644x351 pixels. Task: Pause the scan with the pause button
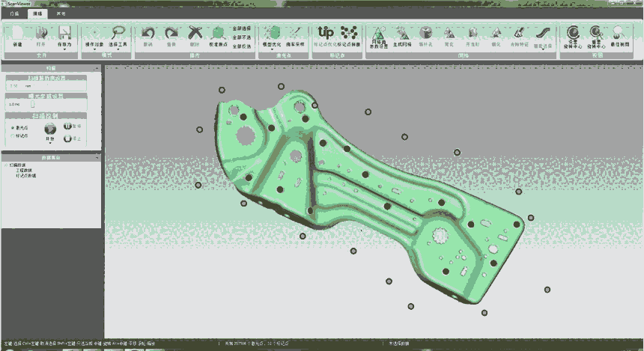[x=67, y=126]
